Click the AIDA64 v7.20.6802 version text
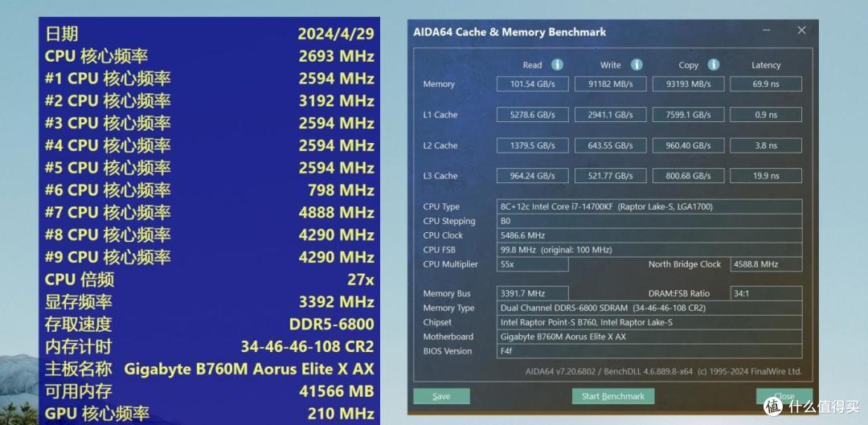Viewport: 868px width, 425px height. pyautogui.click(x=663, y=371)
